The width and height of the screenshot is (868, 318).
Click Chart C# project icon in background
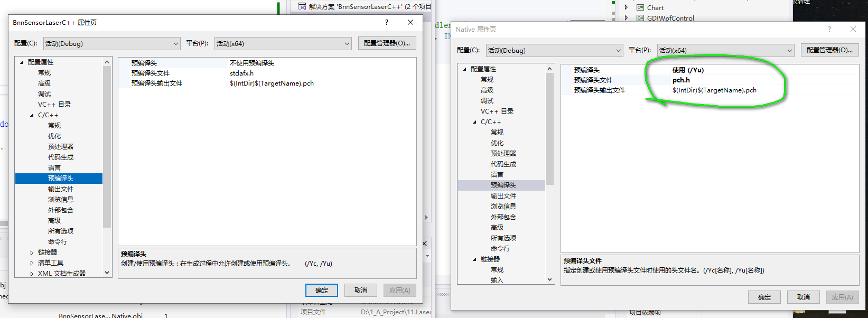point(640,7)
